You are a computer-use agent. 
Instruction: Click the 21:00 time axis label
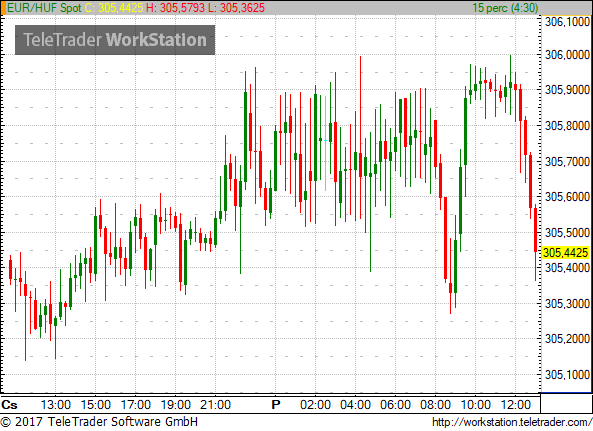[216, 405]
